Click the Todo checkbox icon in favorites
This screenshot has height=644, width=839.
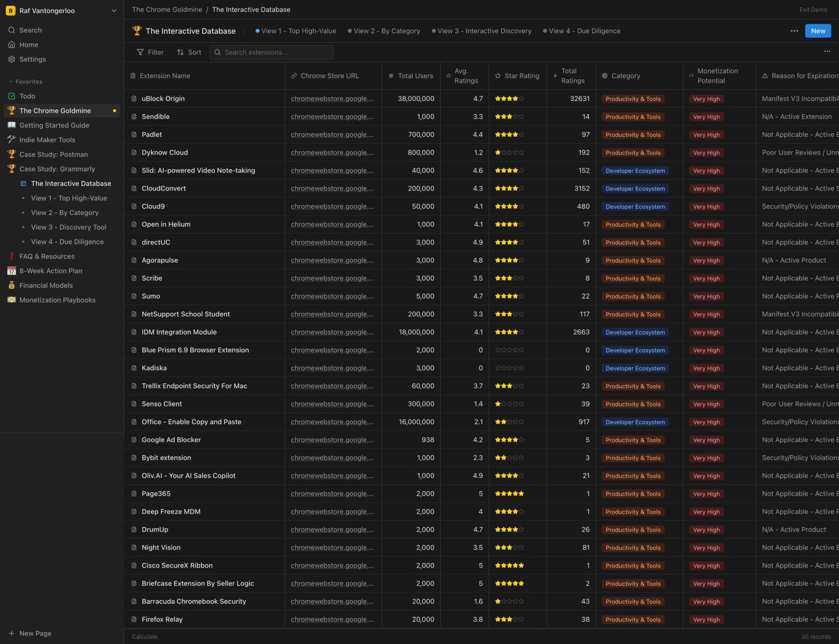click(11, 96)
